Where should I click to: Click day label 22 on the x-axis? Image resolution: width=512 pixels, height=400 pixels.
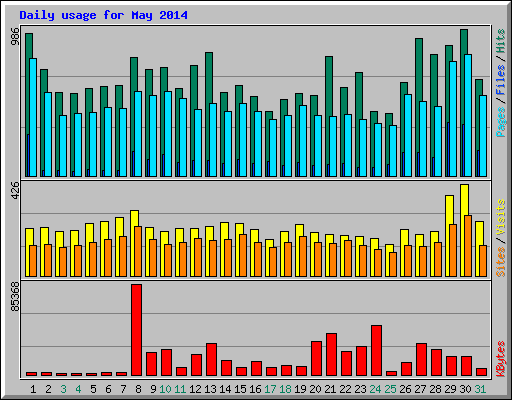pyautogui.click(x=345, y=389)
